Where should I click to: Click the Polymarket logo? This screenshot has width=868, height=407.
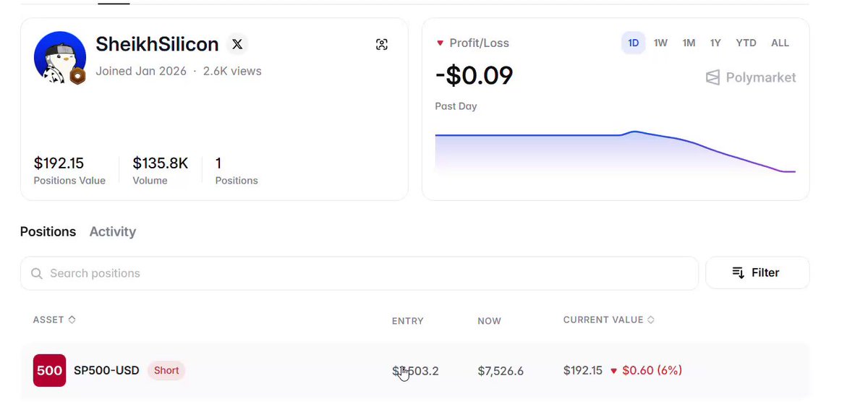[x=751, y=77]
